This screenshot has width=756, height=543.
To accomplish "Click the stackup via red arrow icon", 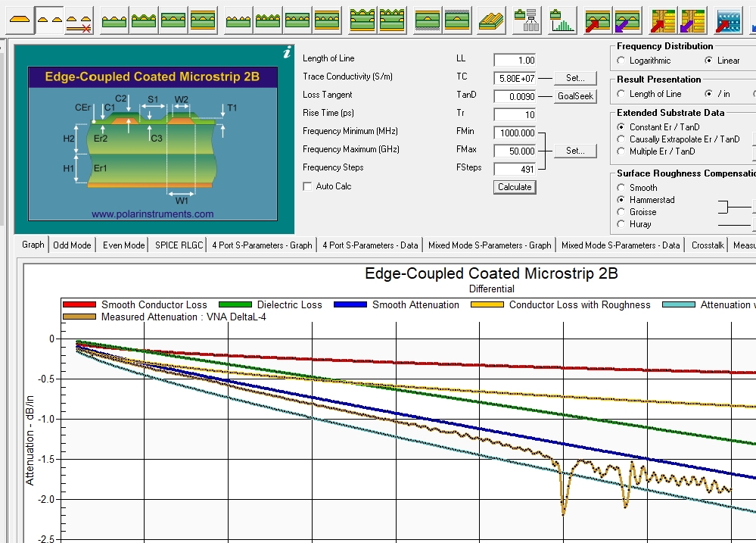I will pos(663,20).
